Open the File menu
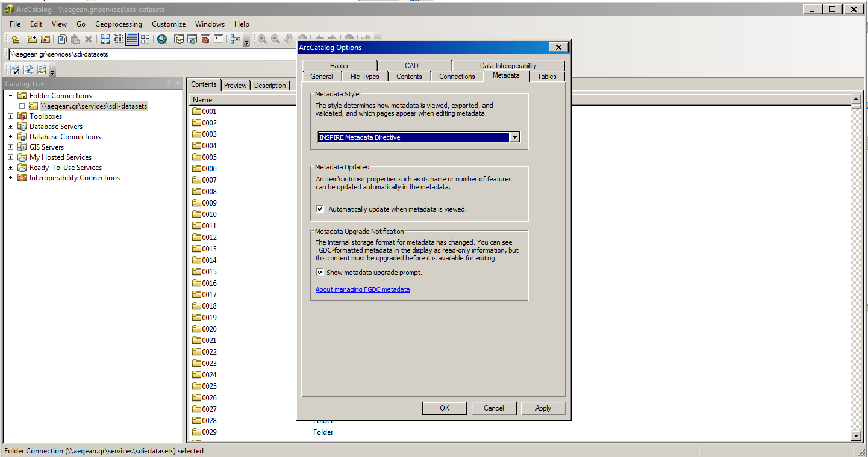Viewport: 868px width, 457px height. [x=15, y=24]
